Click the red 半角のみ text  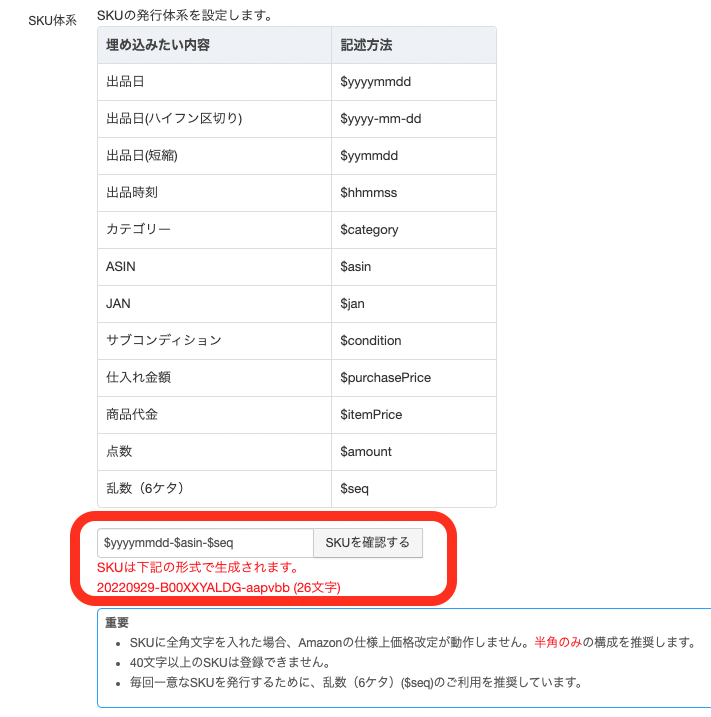[x=558, y=642]
